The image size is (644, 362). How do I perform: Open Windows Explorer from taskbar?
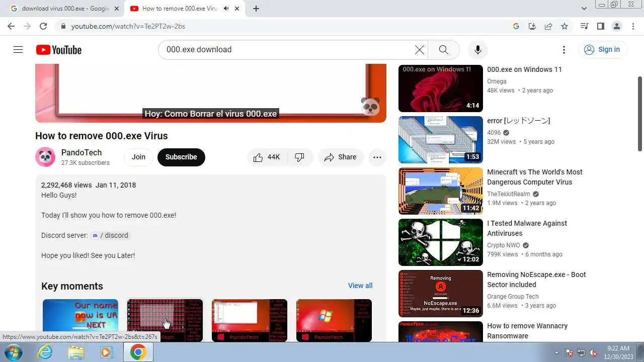point(76,352)
